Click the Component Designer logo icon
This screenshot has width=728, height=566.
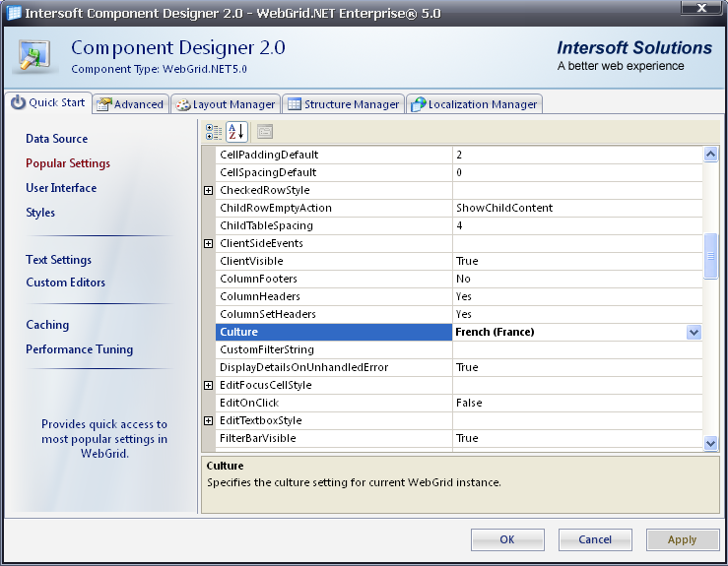[x=34, y=56]
